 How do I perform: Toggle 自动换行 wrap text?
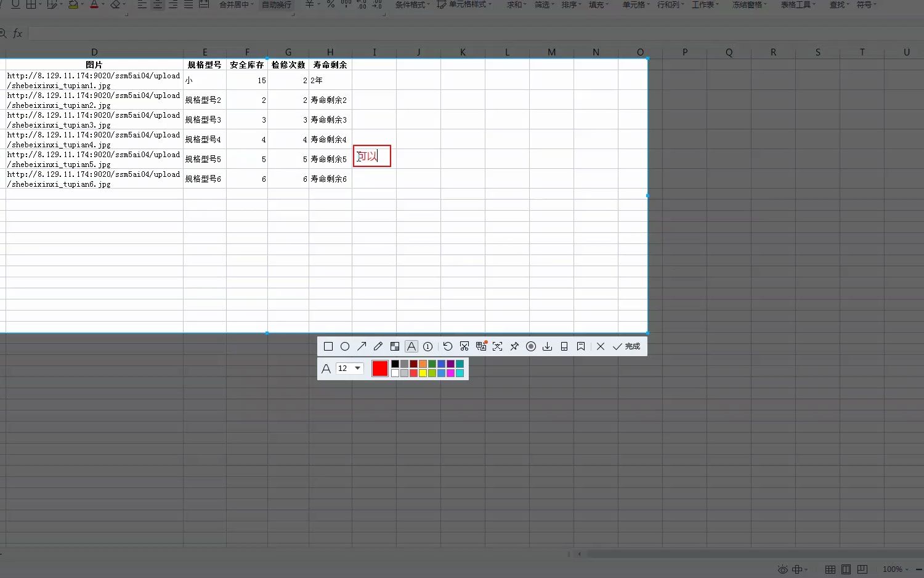(x=277, y=4)
